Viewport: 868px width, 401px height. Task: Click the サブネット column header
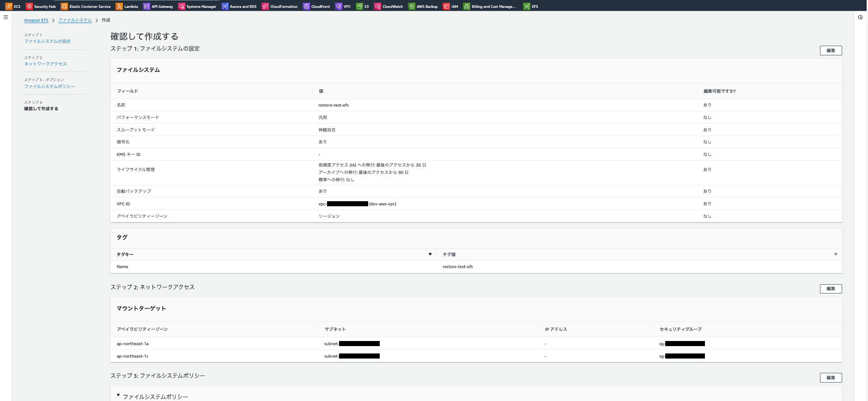[335, 329]
